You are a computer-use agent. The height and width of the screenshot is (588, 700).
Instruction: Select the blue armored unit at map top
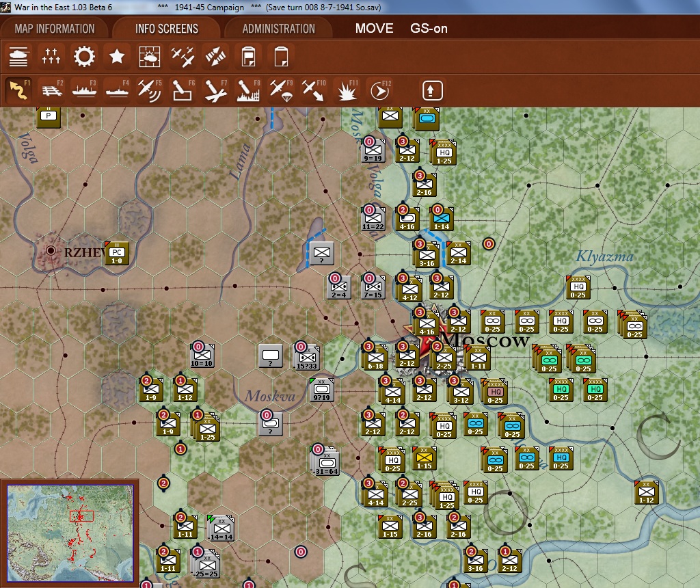pyautogui.click(x=427, y=118)
